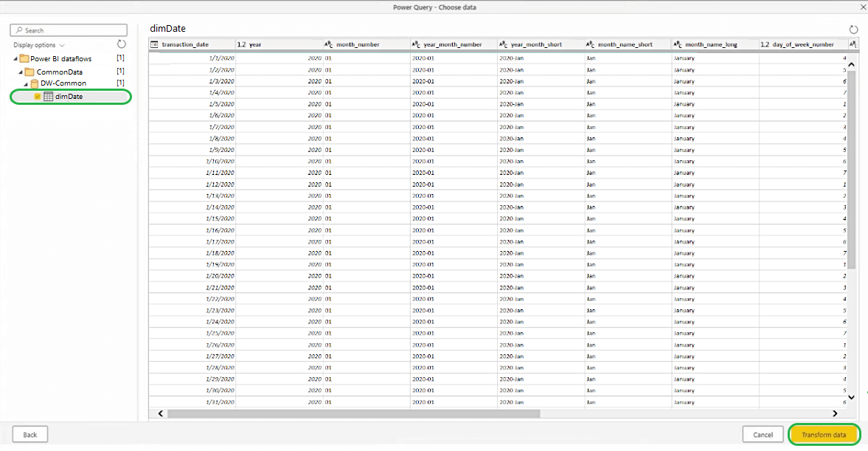Click the number type icon on year column

241,44
